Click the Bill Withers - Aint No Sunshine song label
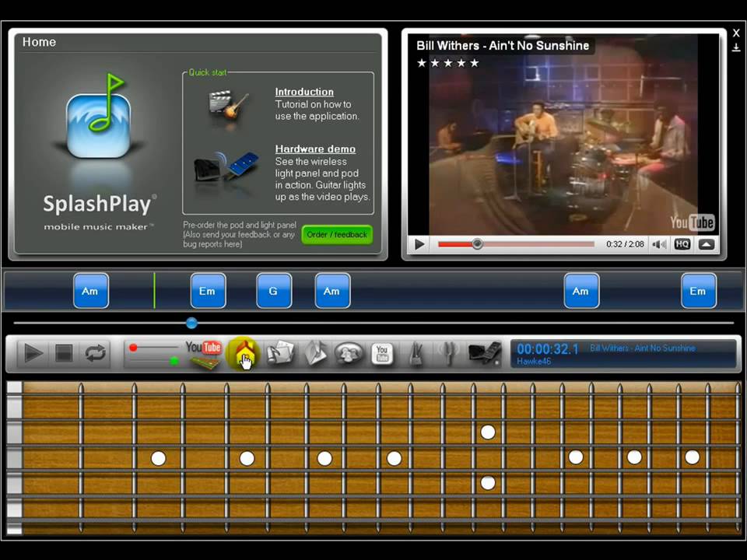 [x=643, y=348]
